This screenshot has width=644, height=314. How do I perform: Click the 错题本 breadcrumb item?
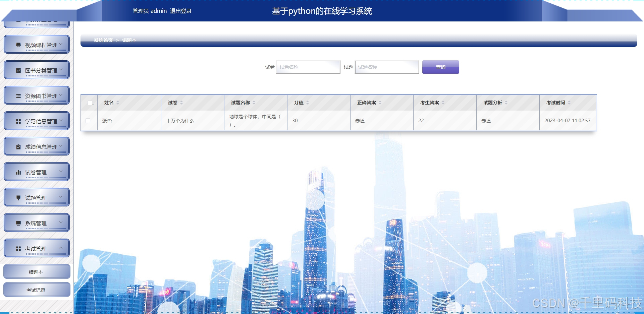(129, 40)
